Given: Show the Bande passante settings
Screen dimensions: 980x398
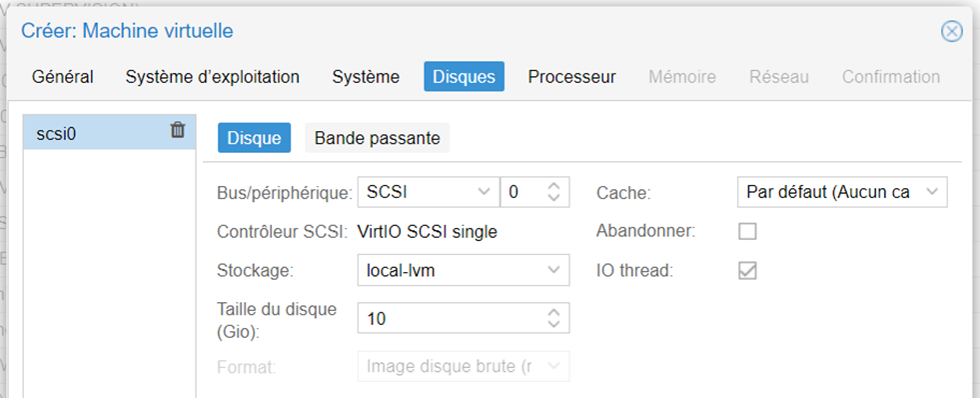Looking at the screenshot, I should pyautogui.click(x=377, y=138).
